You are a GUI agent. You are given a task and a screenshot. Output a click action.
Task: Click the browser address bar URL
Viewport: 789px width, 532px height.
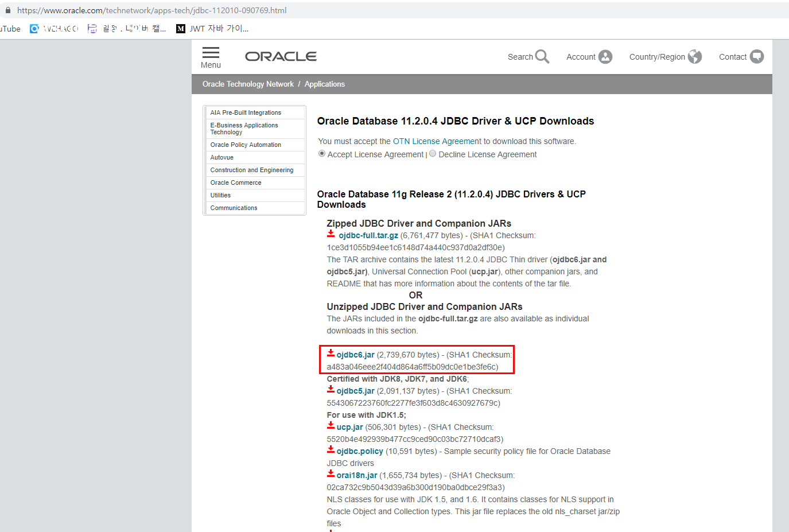click(x=152, y=10)
